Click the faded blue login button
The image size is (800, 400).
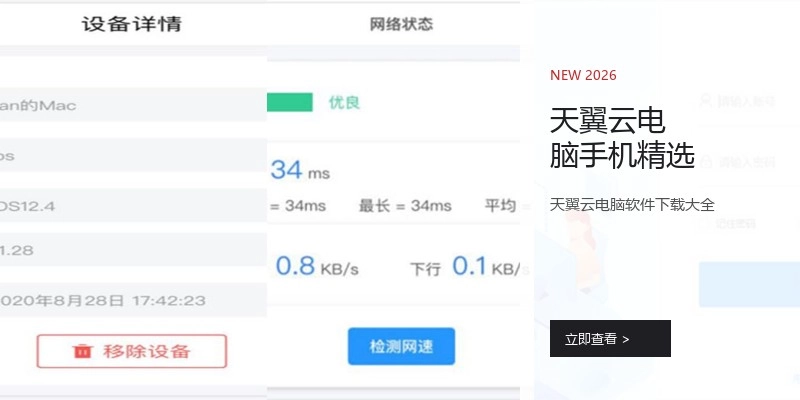tap(749, 284)
